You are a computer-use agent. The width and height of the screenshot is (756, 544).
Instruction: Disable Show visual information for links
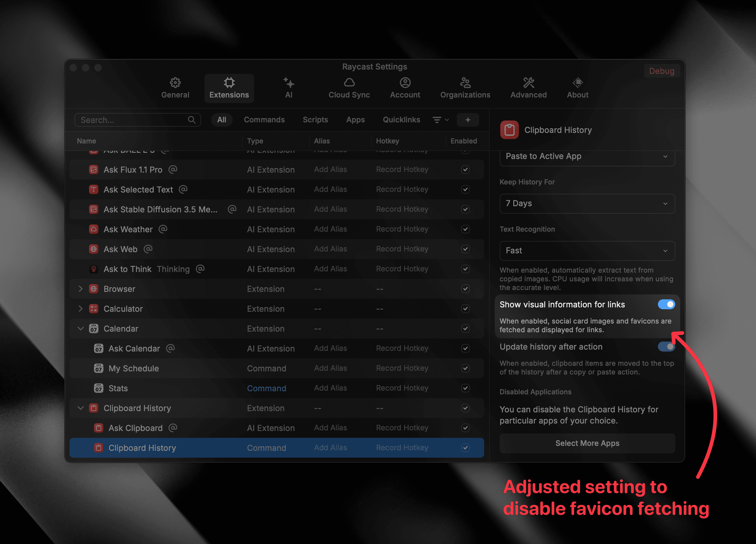666,304
